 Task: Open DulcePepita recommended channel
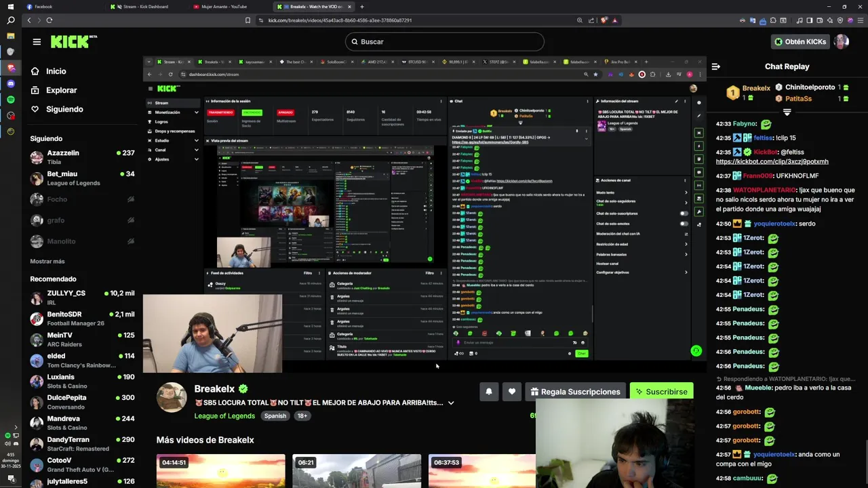click(x=83, y=402)
